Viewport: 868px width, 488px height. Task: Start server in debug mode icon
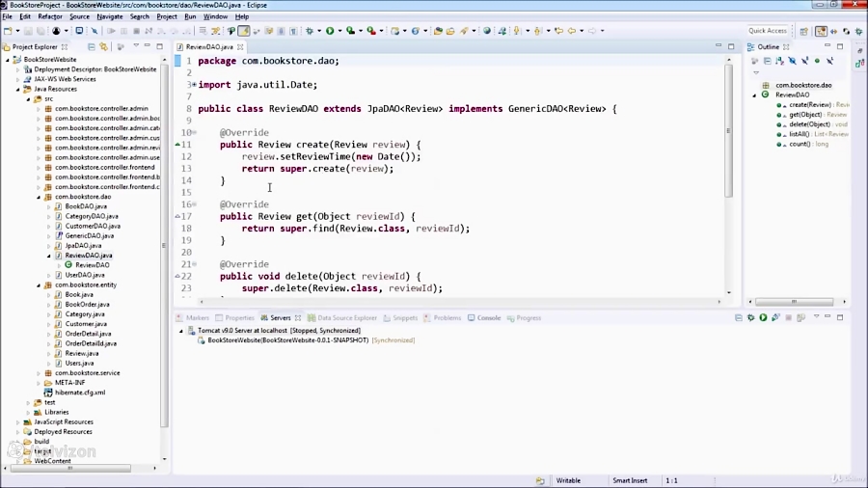click(x=750, y=317)
